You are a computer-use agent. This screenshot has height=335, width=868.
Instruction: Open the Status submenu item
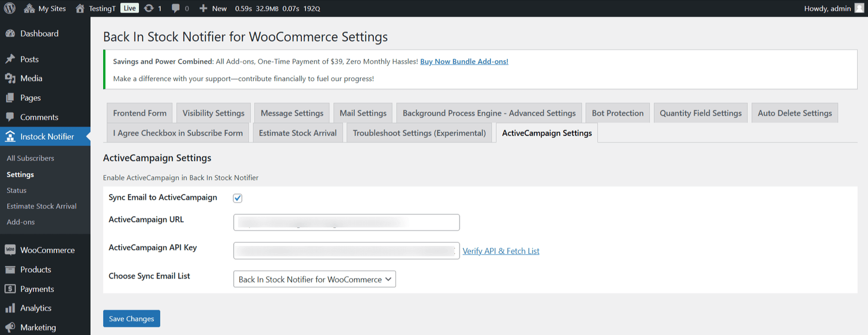click(16, 190)
